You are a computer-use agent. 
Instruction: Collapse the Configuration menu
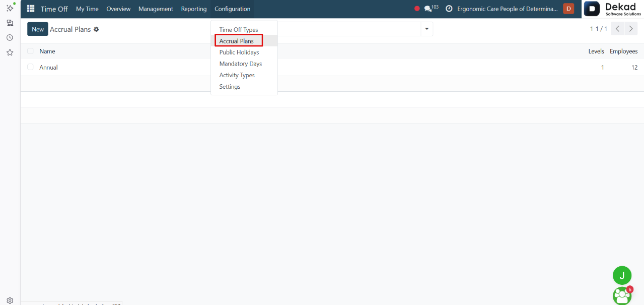232,9
